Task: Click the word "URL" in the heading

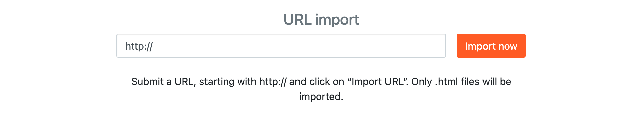Action: (x=298, y=20)
